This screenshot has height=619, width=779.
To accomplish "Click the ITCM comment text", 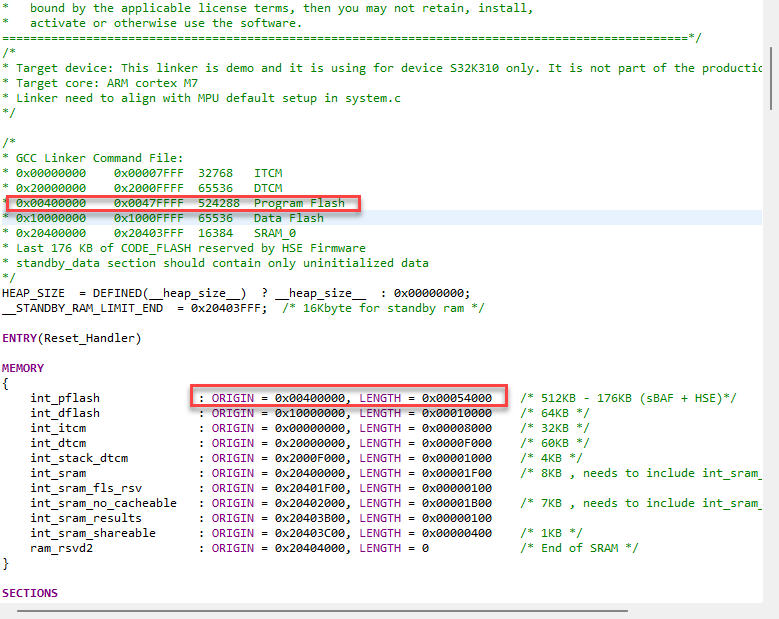I will click(268, 173).
